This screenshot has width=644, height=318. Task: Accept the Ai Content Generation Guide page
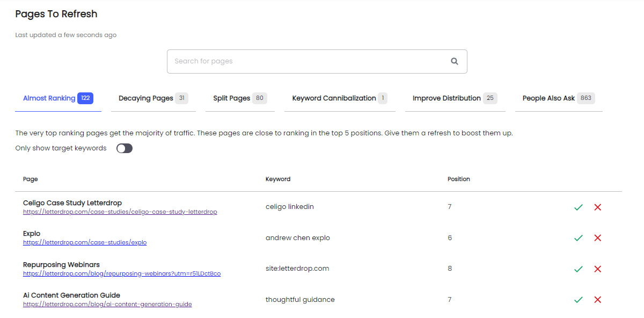point(579,299)
